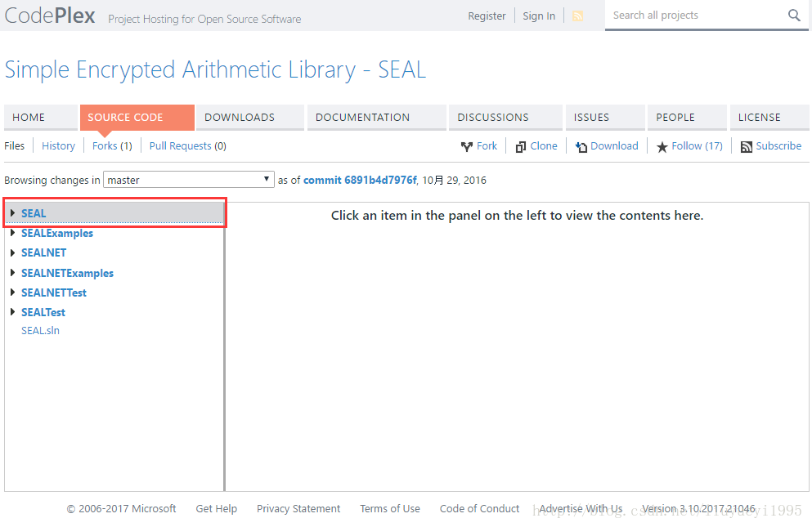Select the SEAL.sln file

(x=40, y=330)
